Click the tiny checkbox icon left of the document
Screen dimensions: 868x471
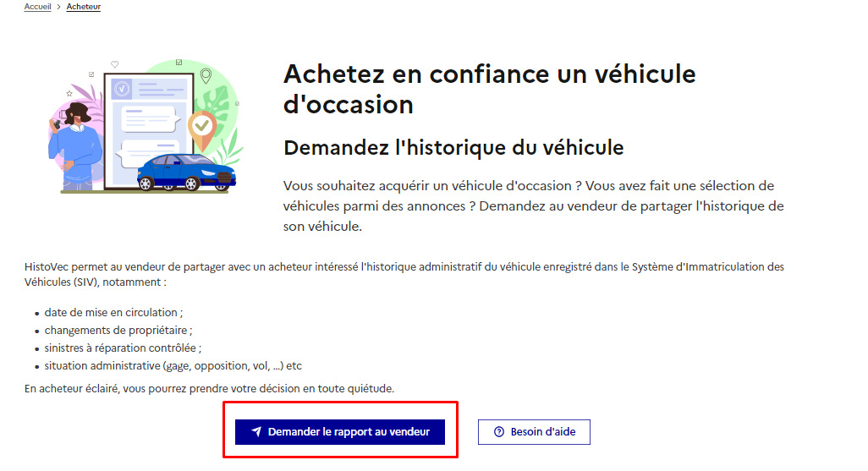pyautogui.click(x=91, y=74)
